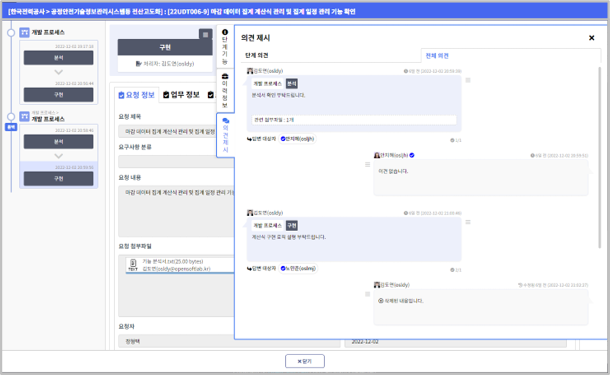This screenshot has height=375, width=610.
Task: Click the 2022-12-02 date field
Action: coord(456,342)
